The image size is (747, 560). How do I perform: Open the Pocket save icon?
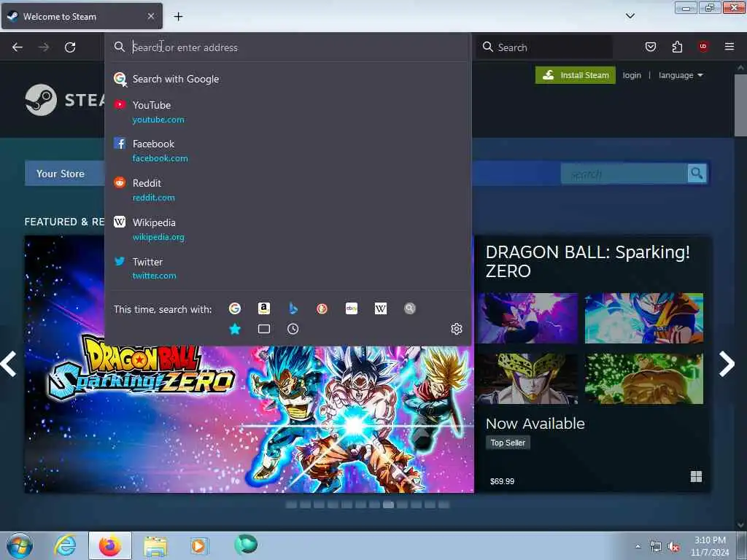coord(651,47)
